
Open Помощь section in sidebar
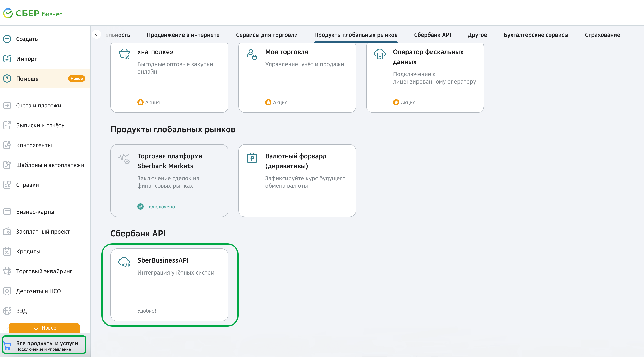tap(45, 78)
